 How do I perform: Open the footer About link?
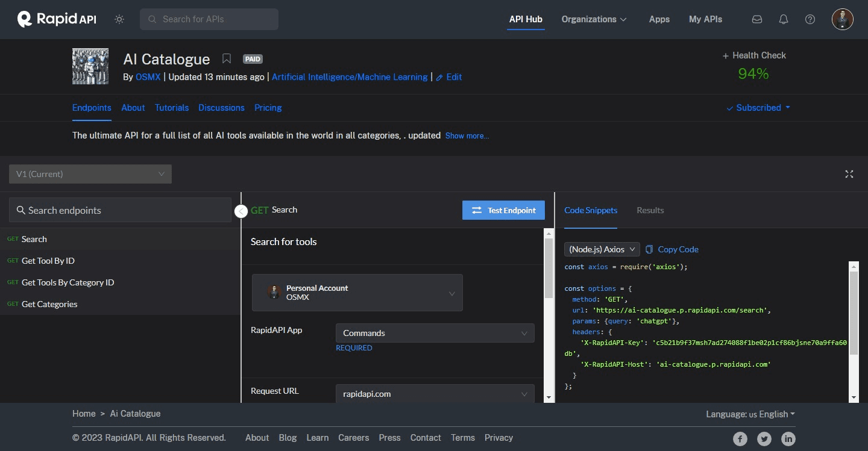[x=257, y=438]
